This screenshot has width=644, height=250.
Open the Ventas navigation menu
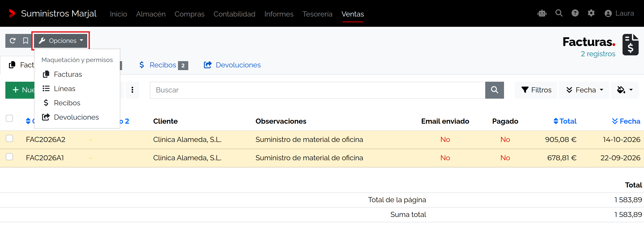coord(352,14)
